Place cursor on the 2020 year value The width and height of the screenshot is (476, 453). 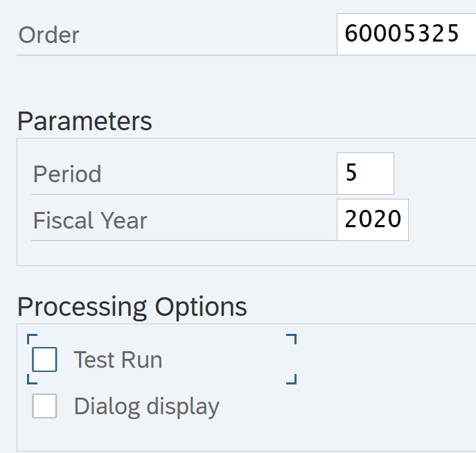point(373,220)
